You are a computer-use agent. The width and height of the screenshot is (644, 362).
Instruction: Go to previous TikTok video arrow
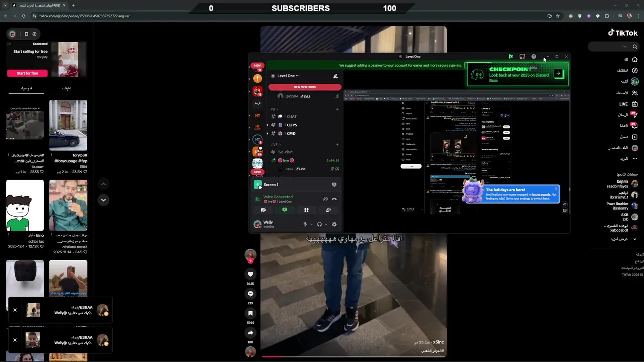pyautogui.click(x=103, y=184)
